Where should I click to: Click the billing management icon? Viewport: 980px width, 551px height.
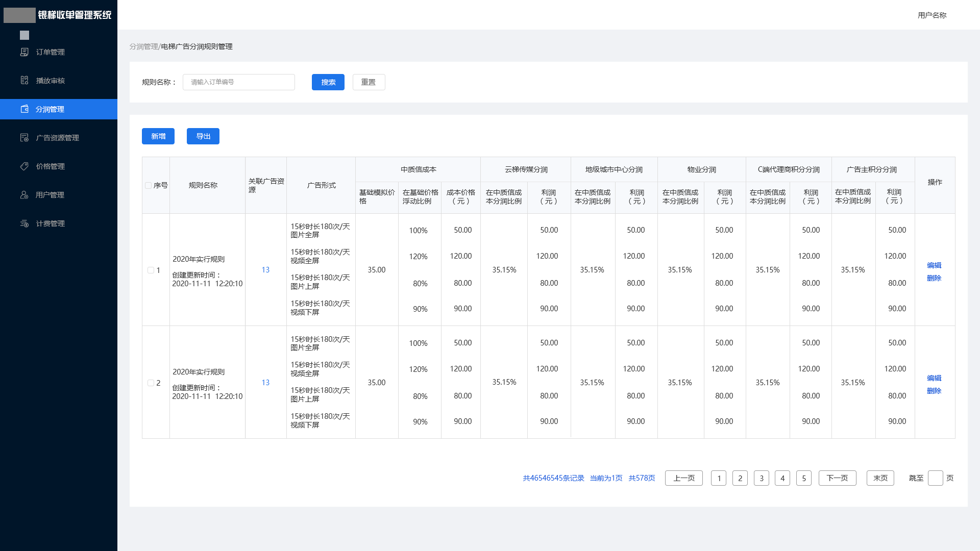tap(24, 223)
